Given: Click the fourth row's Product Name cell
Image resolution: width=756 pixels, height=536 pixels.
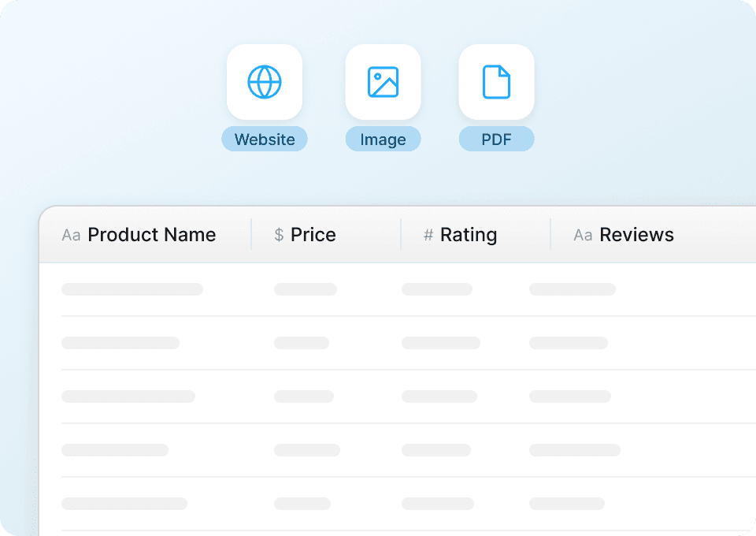Looking at the screenshot, I should click(x=115, y=450).
